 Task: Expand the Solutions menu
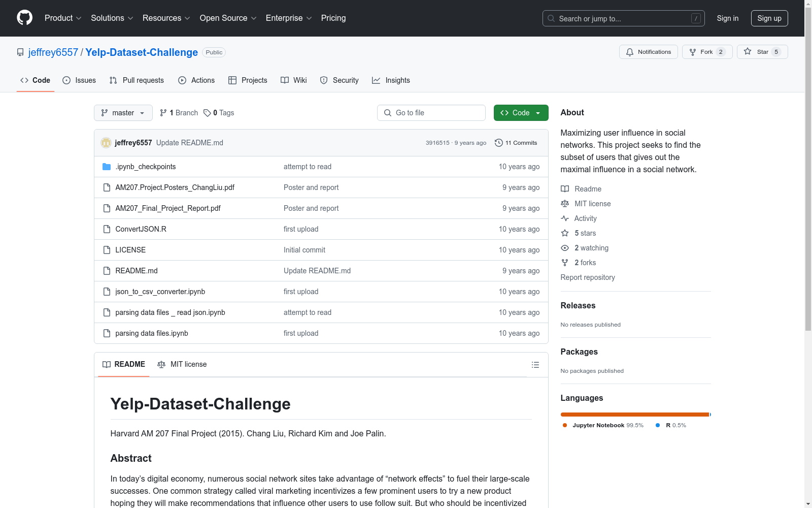click(x=112, y=18)
